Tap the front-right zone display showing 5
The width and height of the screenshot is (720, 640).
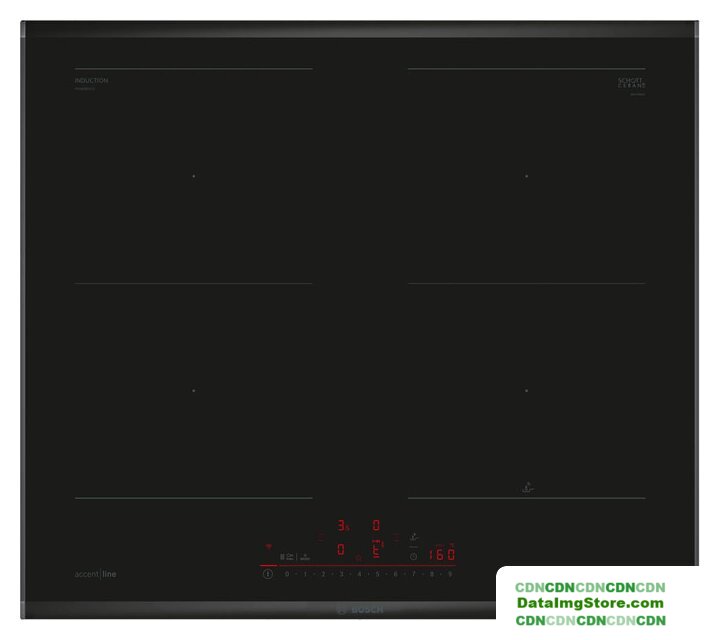tap(376, 550)
